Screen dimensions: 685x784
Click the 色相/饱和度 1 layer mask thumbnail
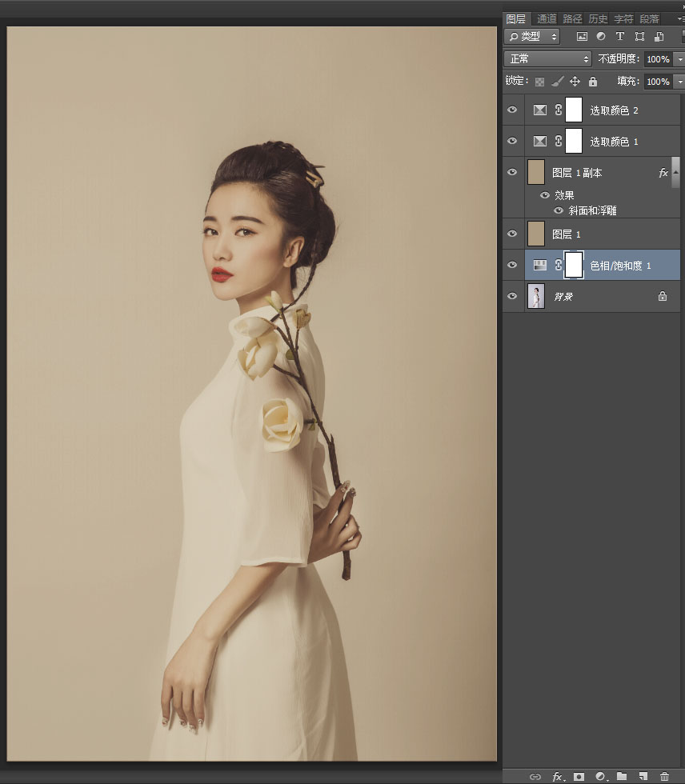[574, 265]
